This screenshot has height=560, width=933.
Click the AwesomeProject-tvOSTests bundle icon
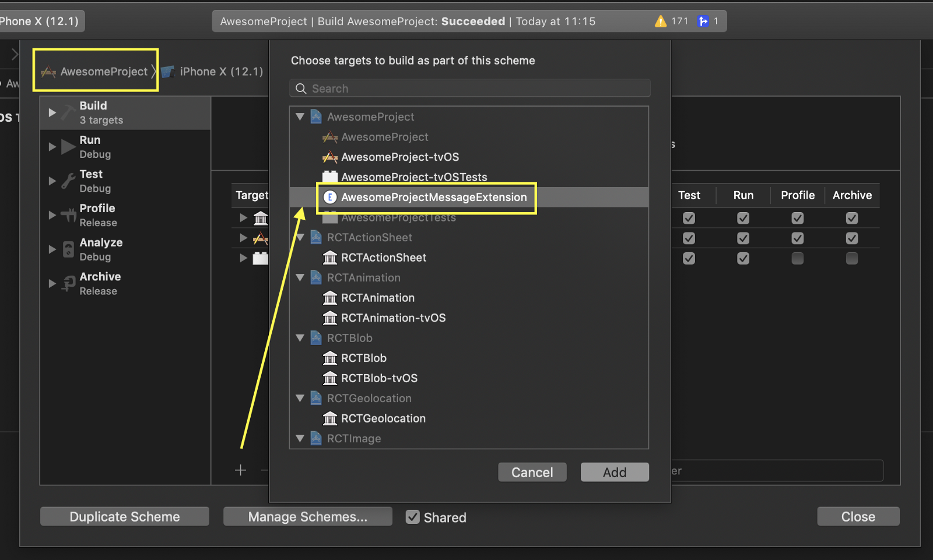pyautogui.click(x=330, y=177)
